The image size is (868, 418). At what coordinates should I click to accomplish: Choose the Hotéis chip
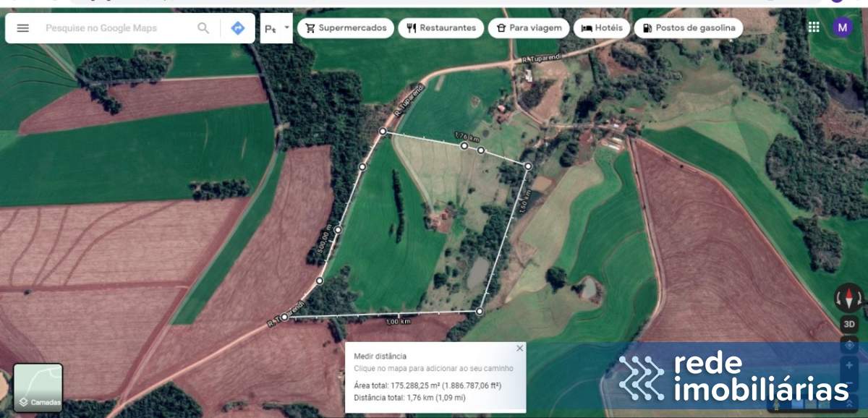602,28
